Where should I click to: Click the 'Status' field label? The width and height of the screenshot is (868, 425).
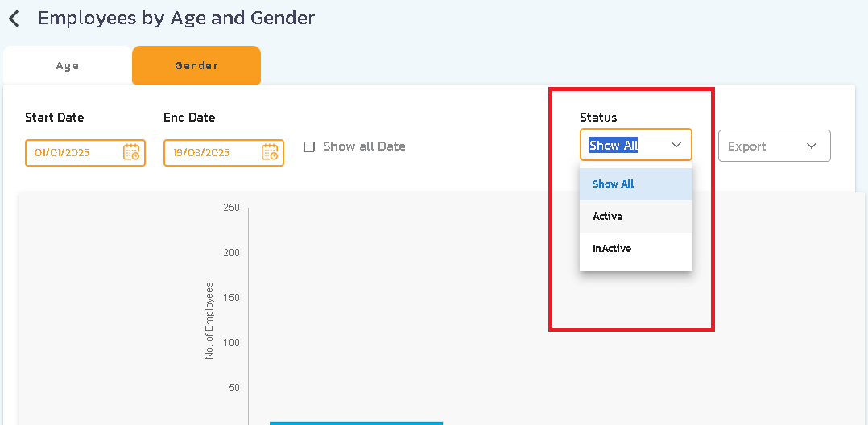[x=598, y=118]
